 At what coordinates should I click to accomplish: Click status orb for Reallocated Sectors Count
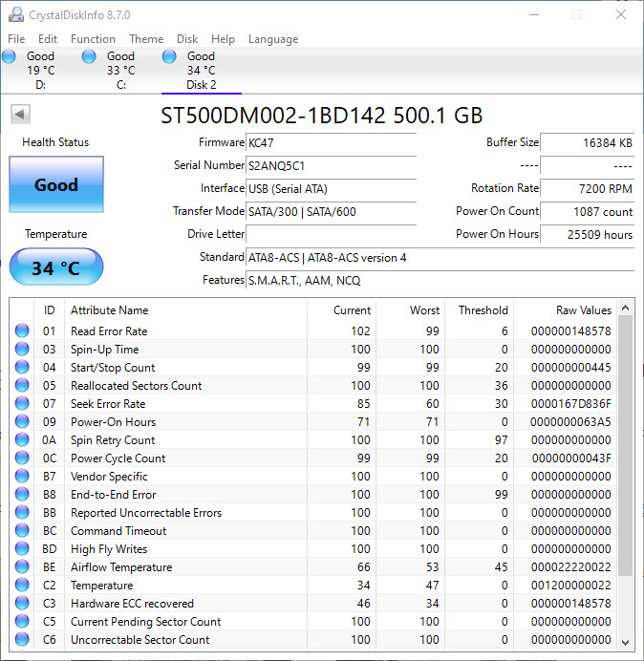(22, 385)
